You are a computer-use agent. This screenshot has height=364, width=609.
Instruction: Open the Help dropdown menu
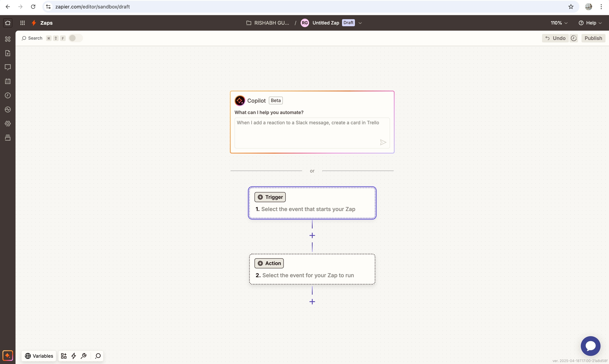point(590,23)
